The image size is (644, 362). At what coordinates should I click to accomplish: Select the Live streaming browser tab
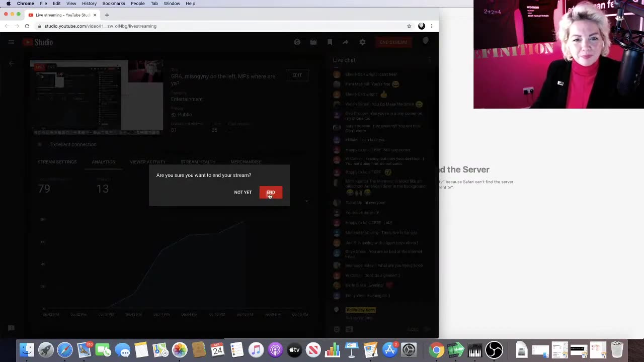pyautogui.click(x=61, y=15)
